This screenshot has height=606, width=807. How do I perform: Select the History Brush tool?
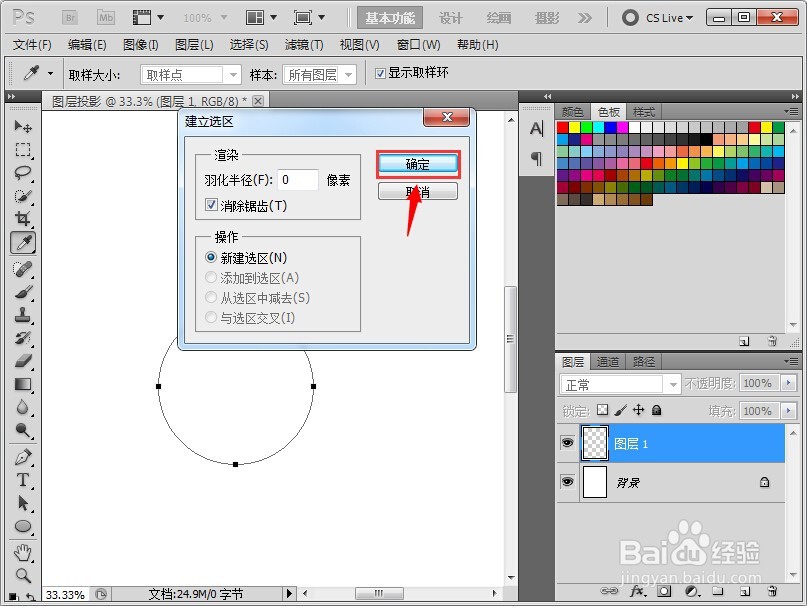(23, 338)
